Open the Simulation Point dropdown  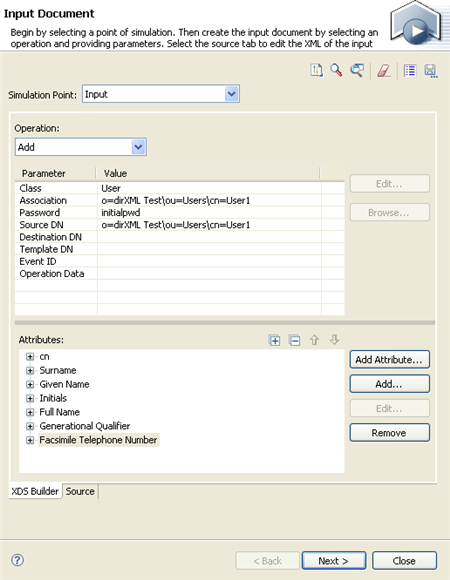[x=231, y=94]
